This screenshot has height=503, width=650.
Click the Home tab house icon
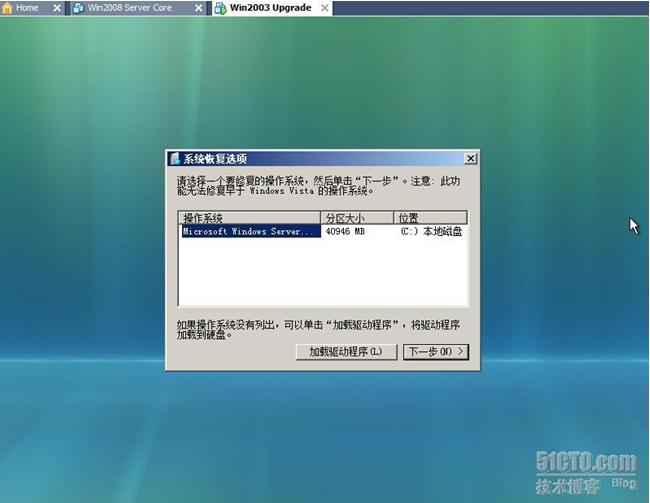tap(8, 8)
